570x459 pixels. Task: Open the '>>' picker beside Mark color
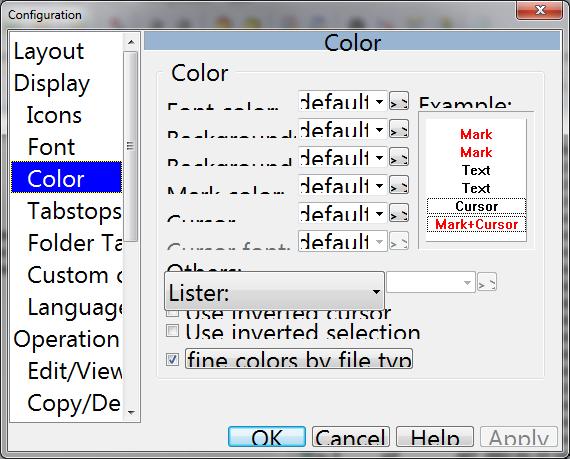[399, 185]
